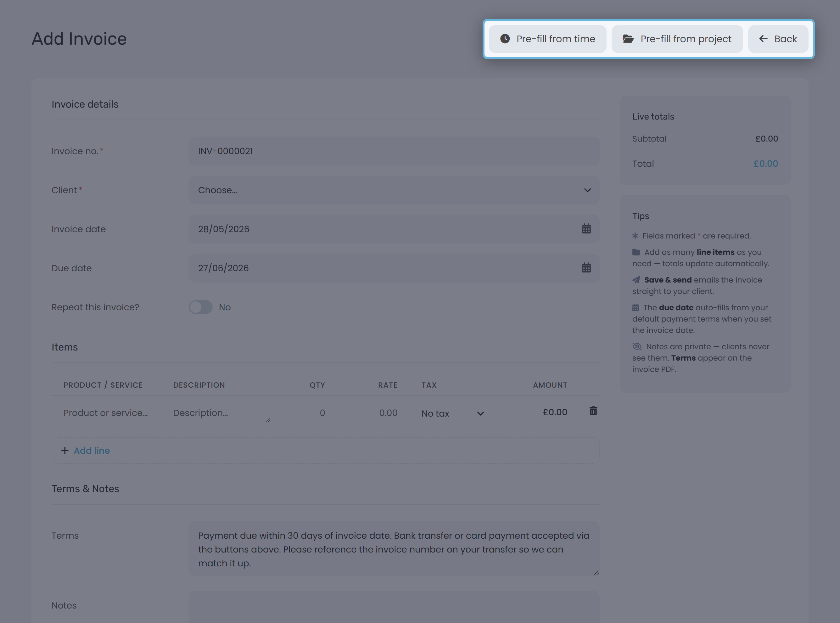840x623 pixels.
Task: Click the clock icon in Pre-fill from time
Action: pyautogui.click(x=505, y=39)
